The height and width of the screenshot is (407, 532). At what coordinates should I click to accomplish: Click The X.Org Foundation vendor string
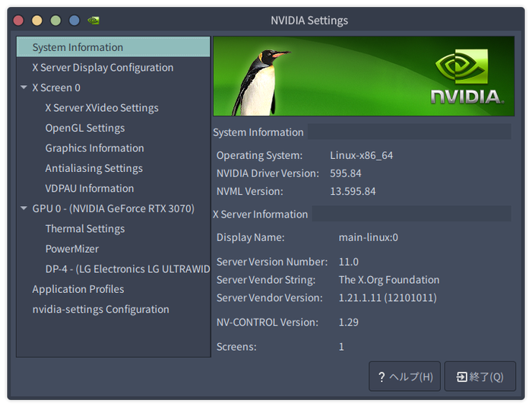389,280
